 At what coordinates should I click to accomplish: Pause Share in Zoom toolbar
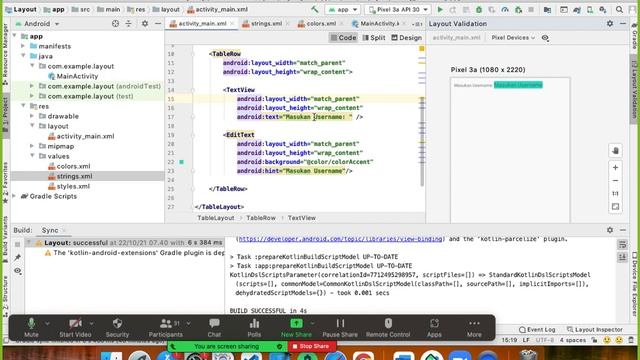click(x=340, y=328)
